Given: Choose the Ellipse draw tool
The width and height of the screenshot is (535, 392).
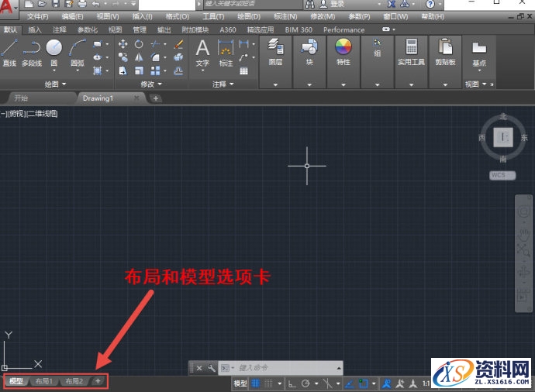Looking at the screenshot, I should coord(97,57).
